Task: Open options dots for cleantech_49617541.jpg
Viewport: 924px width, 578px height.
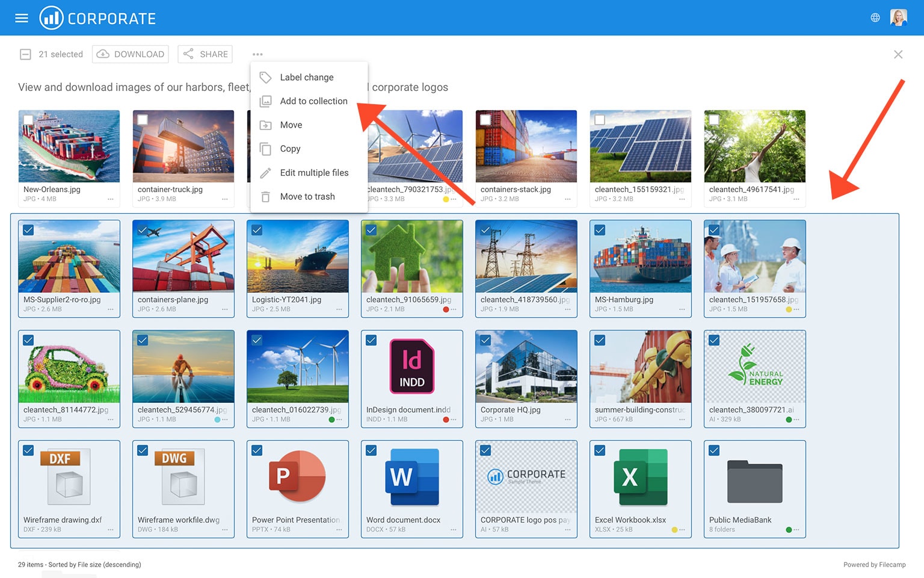Action: [796, 199]
